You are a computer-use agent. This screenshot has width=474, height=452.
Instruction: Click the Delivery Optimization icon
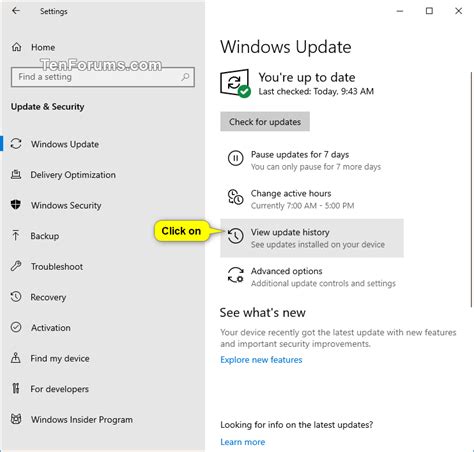(16, 174)
